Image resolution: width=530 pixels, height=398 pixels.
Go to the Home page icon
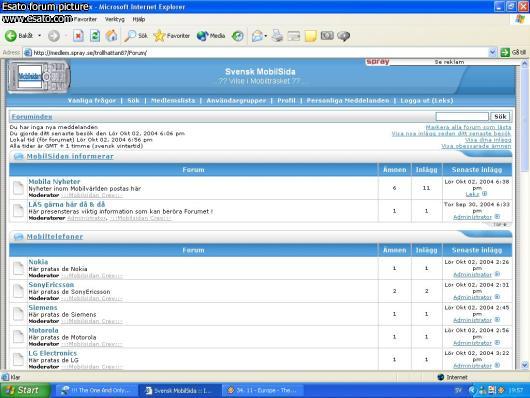click(112, 36)
